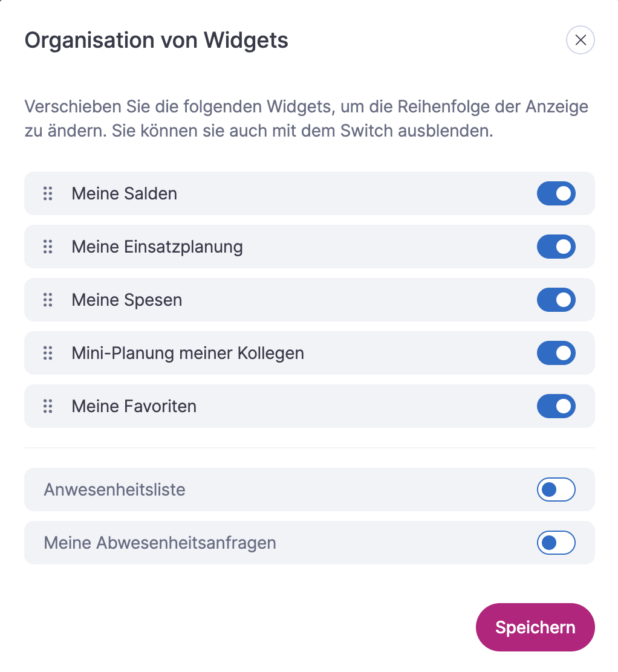Image resolution: width=618 pixels, height=672 pixels.
Task: Click the drag handle for Meine Salden
Action: click(48, 193)
